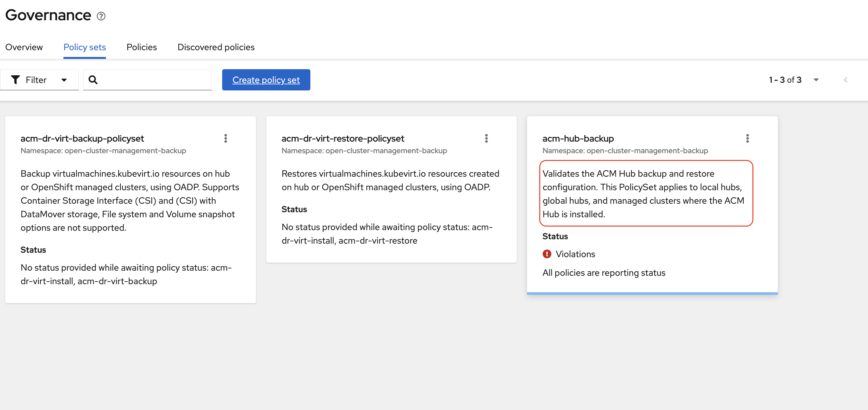Select the acm-dr-virt-restore-policyset card title
Viewport: 868px width, 410px height.
tap(342, 138)
